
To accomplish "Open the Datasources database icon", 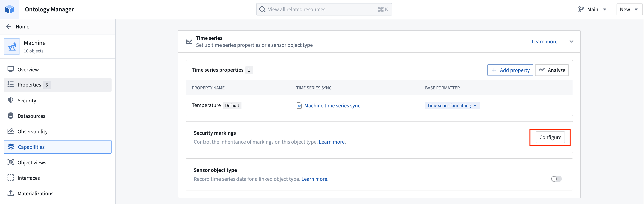I will pos(10,116).
